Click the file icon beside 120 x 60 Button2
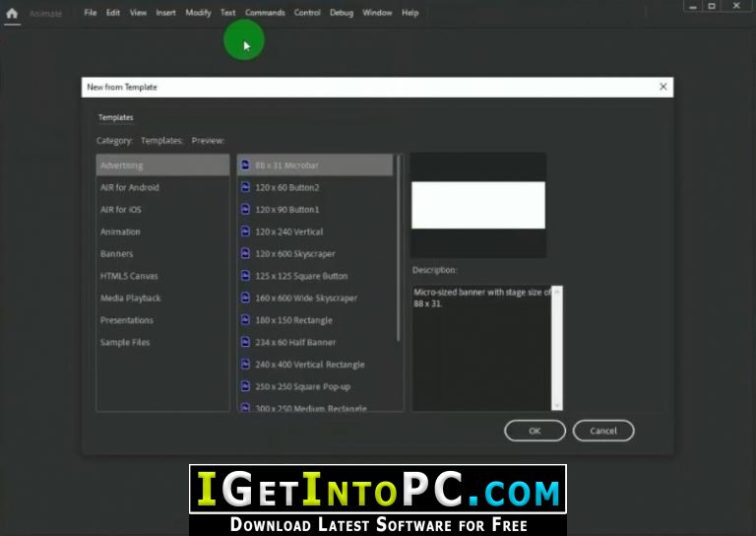Viewport: 756px width, 536px height. pos(245,186)
